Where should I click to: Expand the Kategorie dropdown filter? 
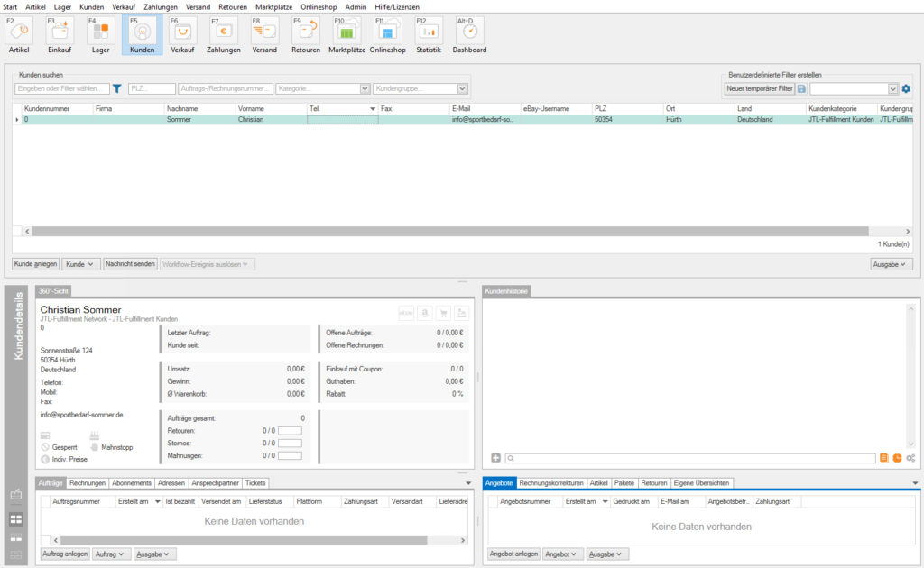365,89
